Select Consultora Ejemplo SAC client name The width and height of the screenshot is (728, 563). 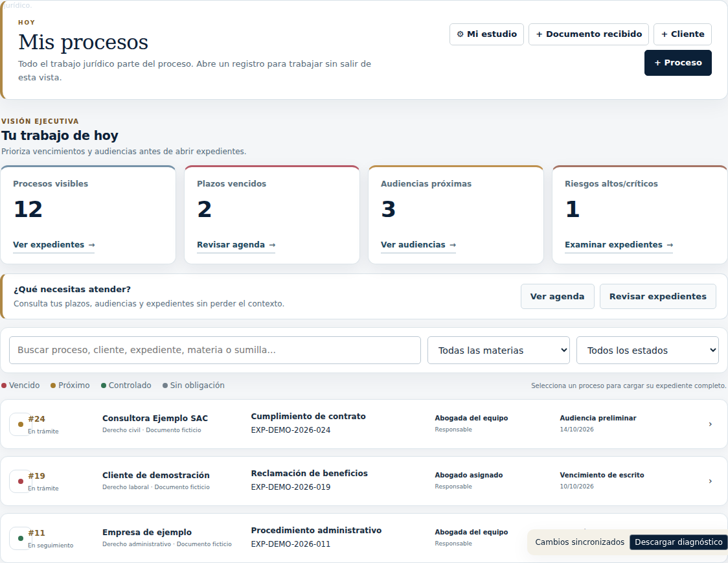(x=155, y=418)
